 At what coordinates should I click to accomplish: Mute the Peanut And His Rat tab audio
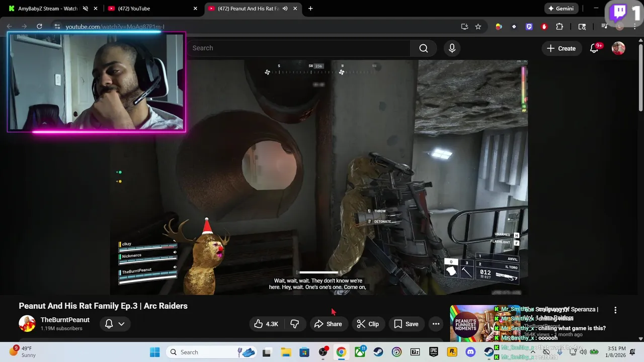coord(286,9)
